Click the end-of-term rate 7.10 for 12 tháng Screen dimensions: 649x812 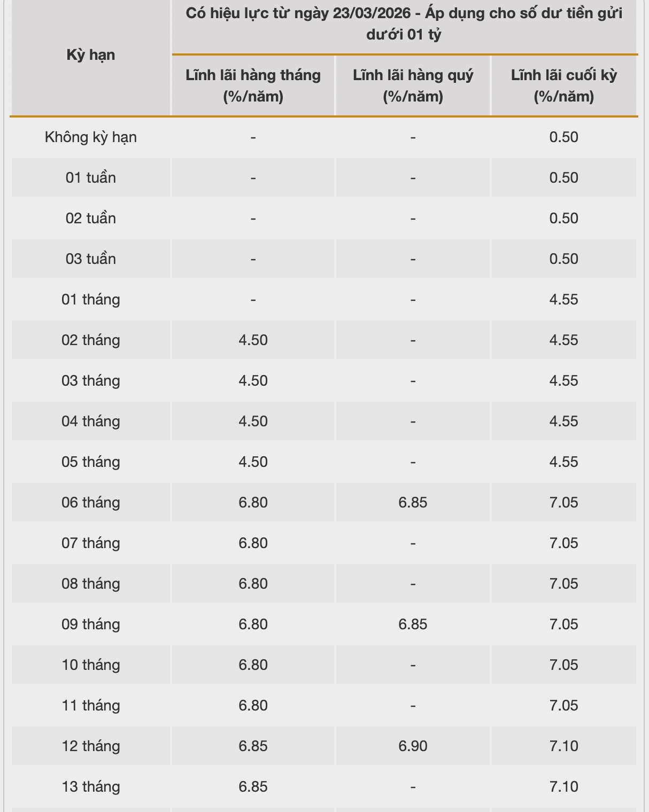[x=564, y=746]
